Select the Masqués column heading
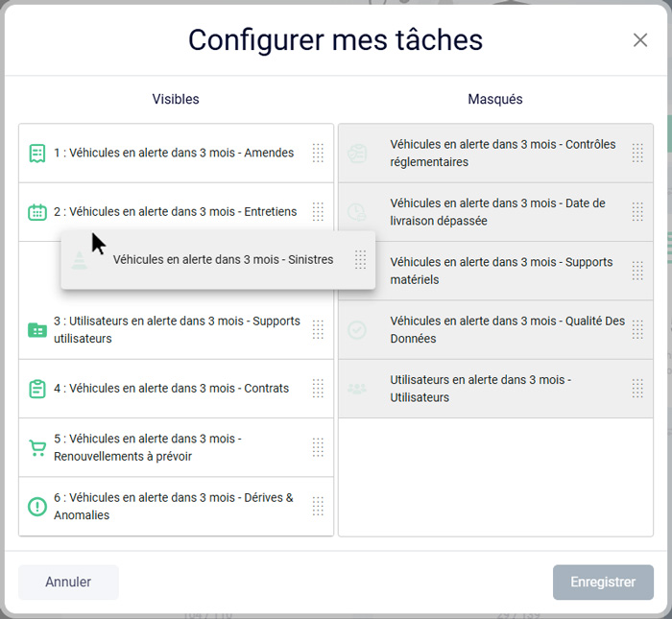 coord(495,99)
